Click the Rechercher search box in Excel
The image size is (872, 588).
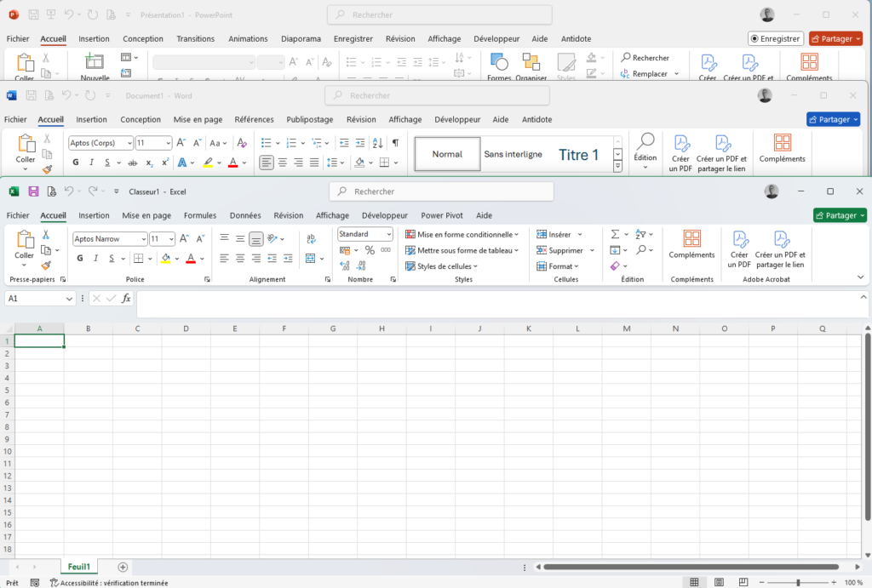(x=442, y=191)
